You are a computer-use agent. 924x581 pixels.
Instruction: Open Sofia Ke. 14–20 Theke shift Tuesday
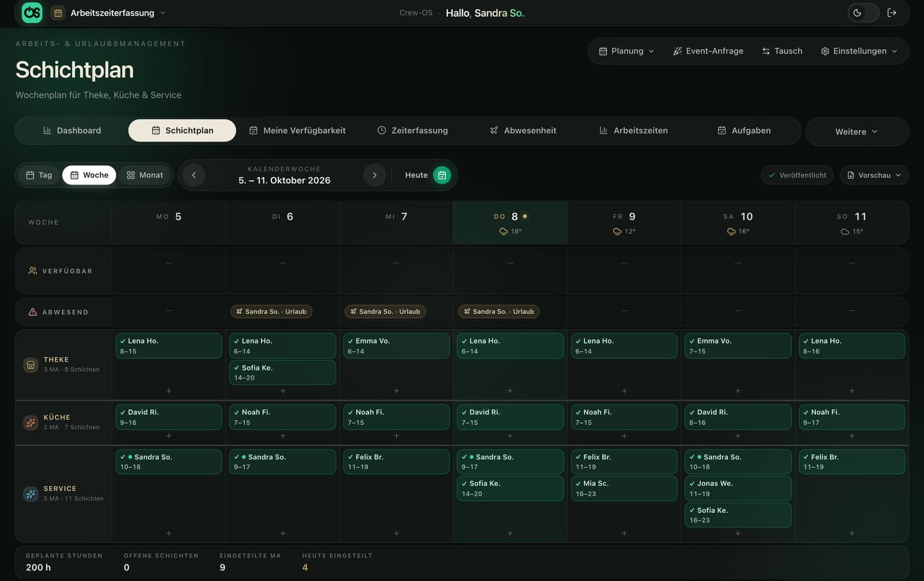282,373
